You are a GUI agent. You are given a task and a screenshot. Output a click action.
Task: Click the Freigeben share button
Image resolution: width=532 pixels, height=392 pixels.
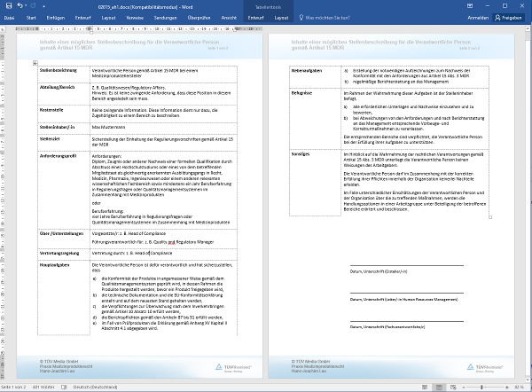[x=511, y=17]
